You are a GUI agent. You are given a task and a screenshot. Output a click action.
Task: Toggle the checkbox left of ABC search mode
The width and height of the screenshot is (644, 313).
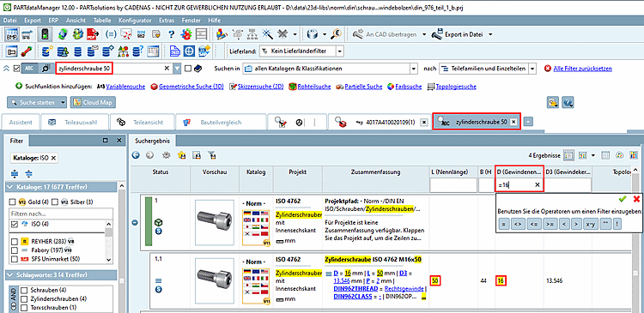(x=16, y=69)
